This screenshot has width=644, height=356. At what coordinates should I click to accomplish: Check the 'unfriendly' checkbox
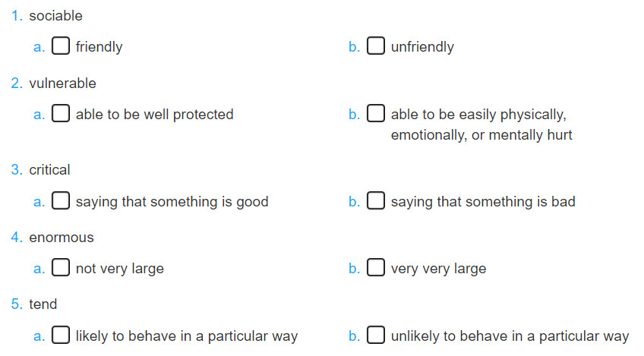[x=376, y=46]
